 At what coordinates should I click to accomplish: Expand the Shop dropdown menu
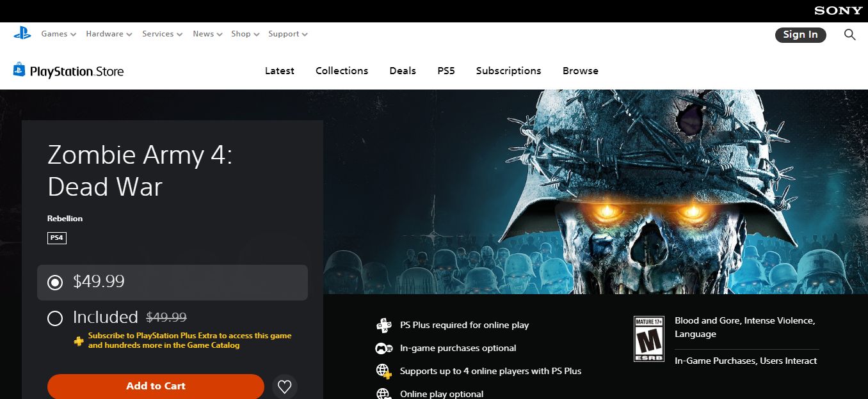(x=245, y=34)
